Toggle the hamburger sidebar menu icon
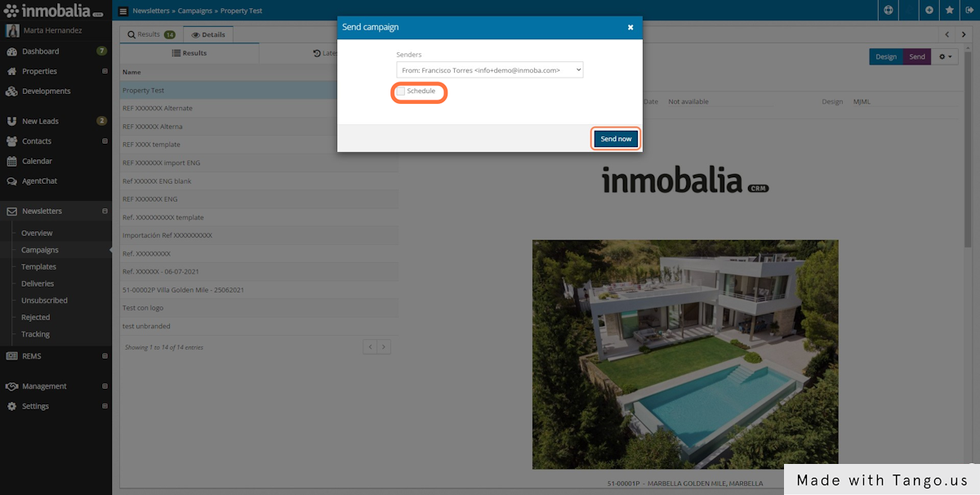 click(x=123, y=11)
